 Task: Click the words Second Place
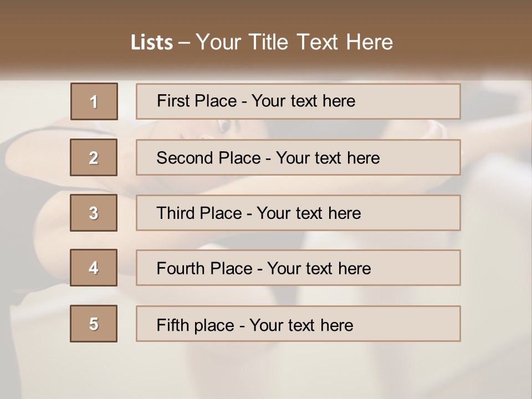tap(209, 158)
